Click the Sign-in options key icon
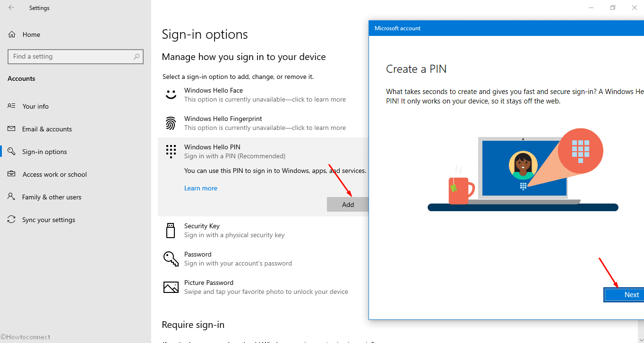This screenshot has height=343, width=644. click(x=12, y=152)
